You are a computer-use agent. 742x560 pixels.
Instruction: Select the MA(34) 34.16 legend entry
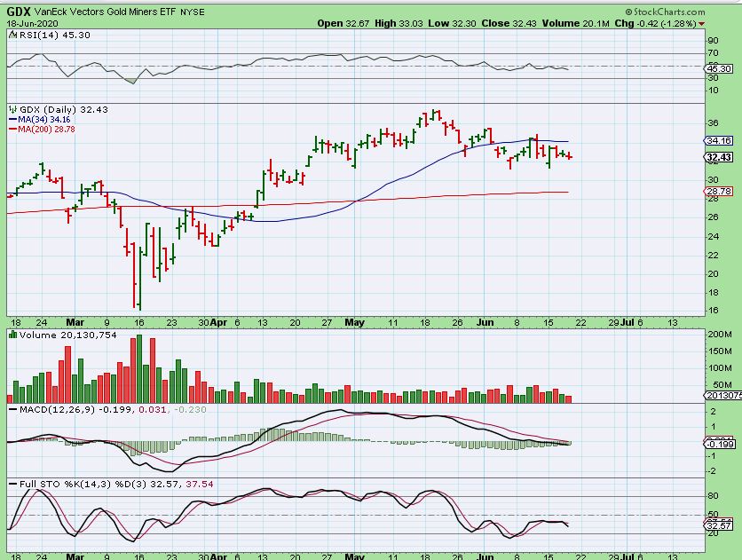point(40,120)
